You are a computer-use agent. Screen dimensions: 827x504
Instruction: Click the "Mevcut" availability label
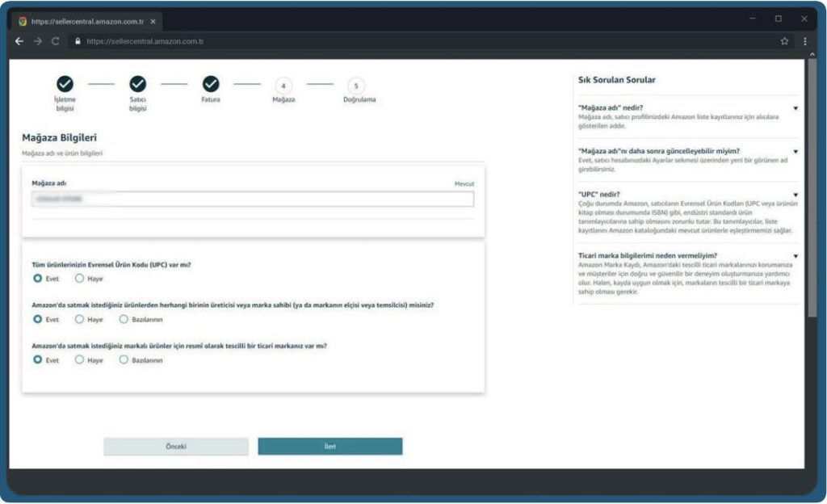pos(464,184)
